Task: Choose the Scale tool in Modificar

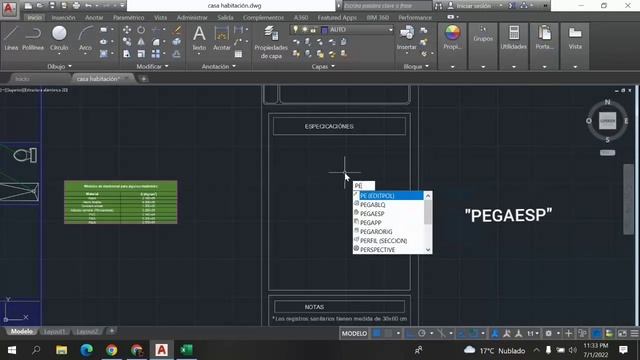Action: tap(141, 53)
